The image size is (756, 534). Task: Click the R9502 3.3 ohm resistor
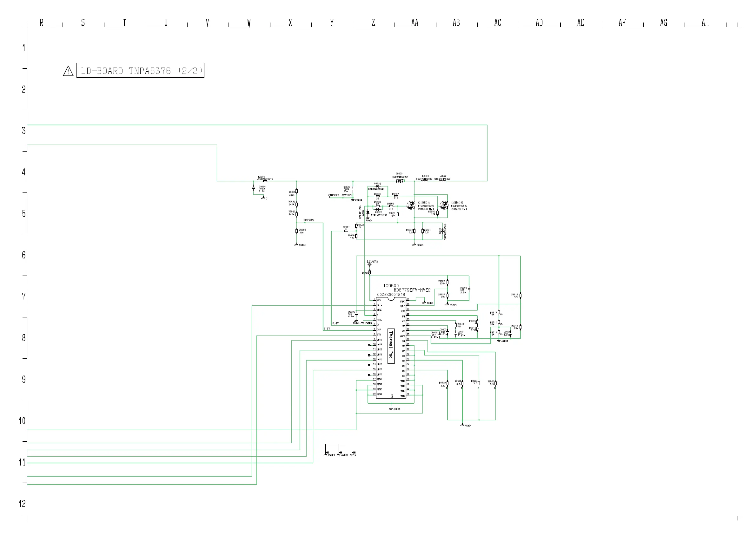pyautogui.click(x=448, y=383)
